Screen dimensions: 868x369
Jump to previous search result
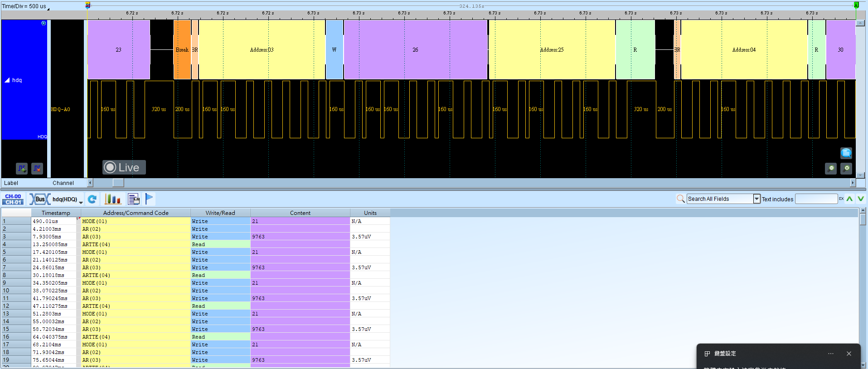(850, 199)
